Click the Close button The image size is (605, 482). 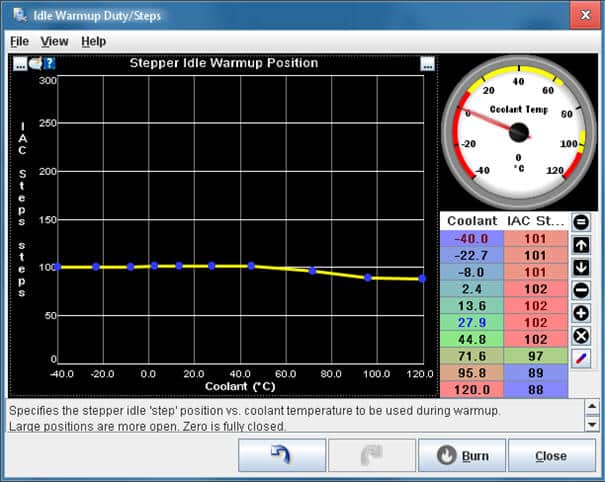[x=551, y=456]
